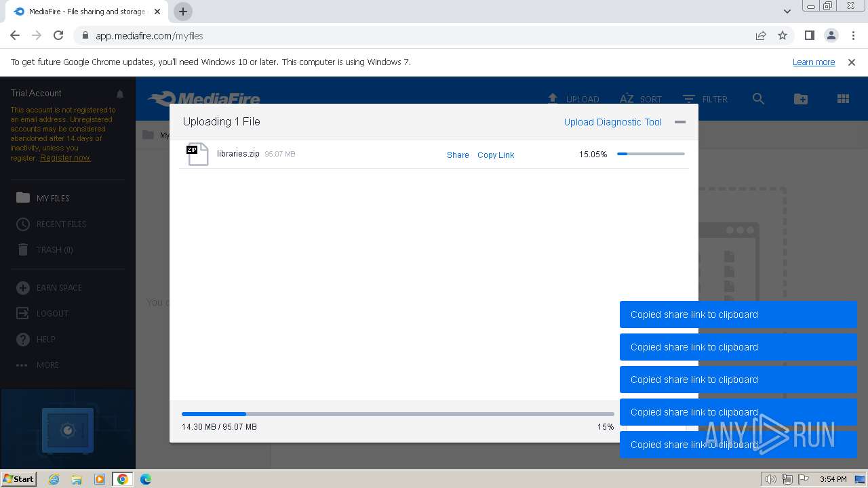Click the share page icon

pos(761,36)
